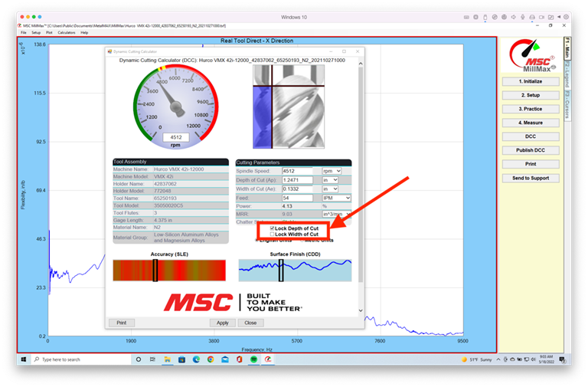Open weather widget showing 51°F Sunny

(477, 359)
